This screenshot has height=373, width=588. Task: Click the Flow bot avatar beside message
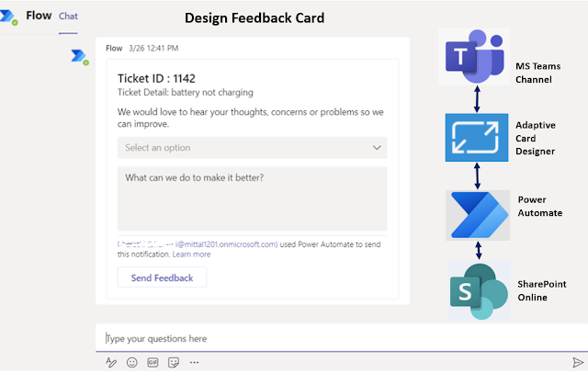[79, 57]
